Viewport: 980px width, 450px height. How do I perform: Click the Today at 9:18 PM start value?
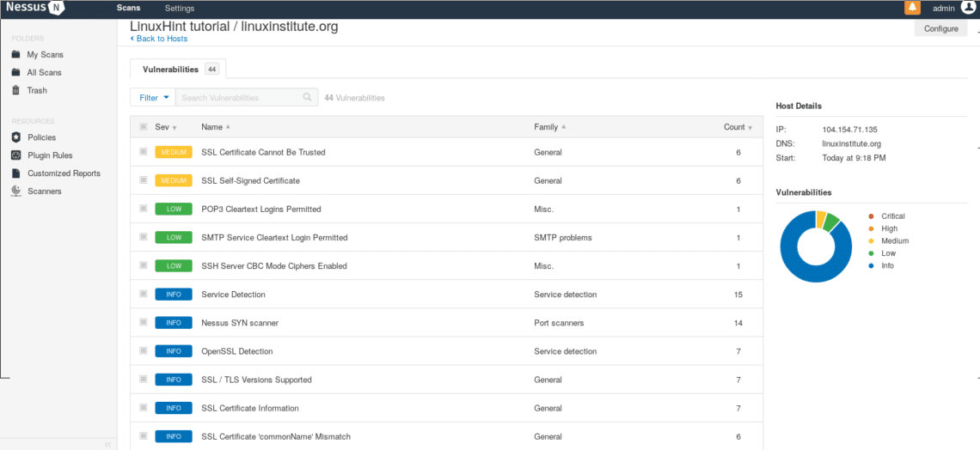[854, 158]
